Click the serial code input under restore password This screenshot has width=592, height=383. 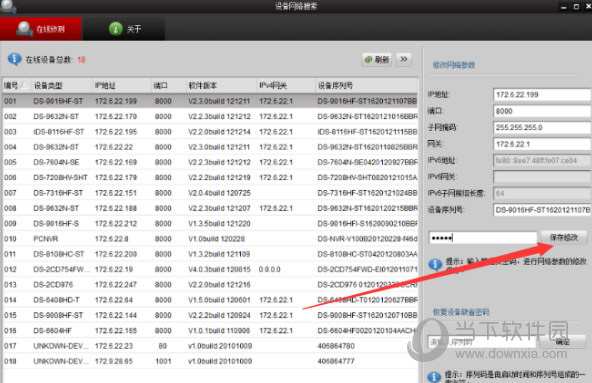482,342
